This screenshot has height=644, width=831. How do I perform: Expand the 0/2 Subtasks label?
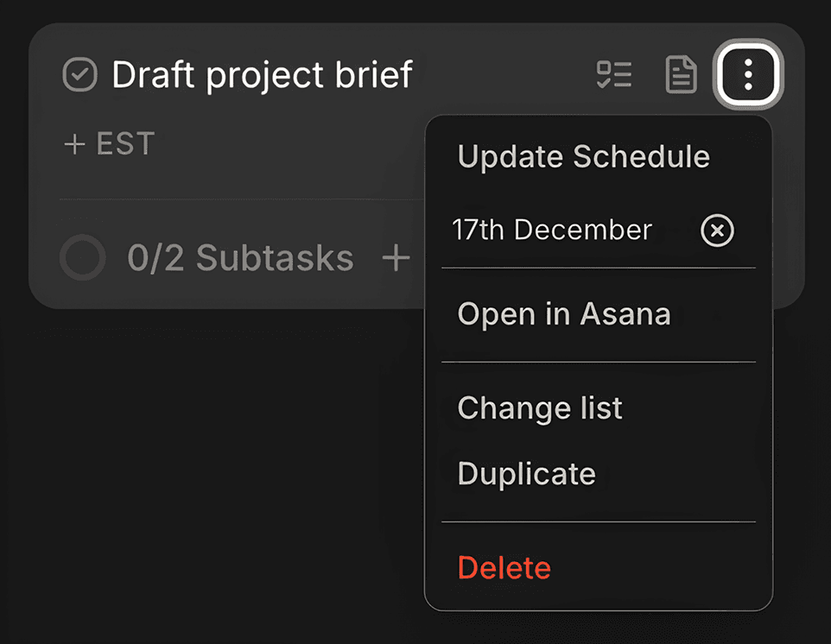pos(240,257)
